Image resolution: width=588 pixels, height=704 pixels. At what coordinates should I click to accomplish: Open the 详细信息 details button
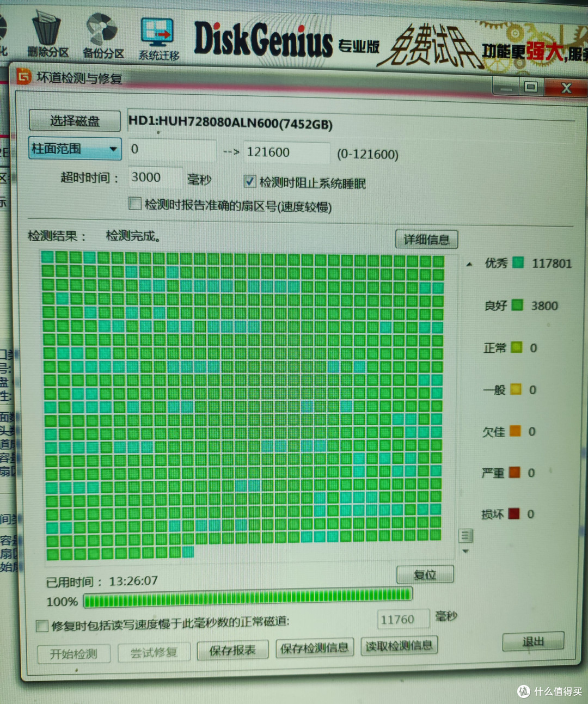[x=426, y=240]
